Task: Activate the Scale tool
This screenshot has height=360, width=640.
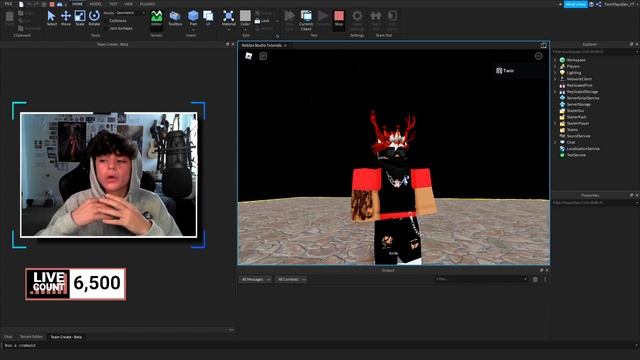Action: [80, 18]
